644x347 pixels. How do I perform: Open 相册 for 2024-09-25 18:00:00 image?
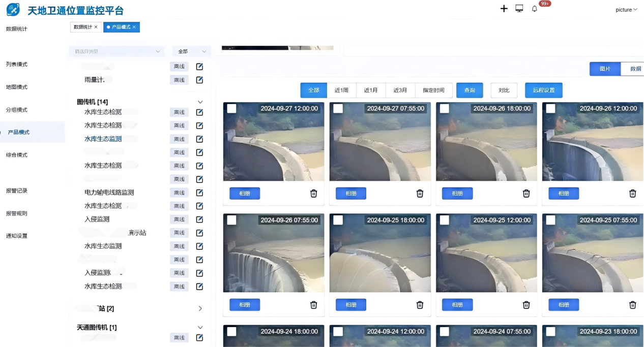click(x=351, y=305)
